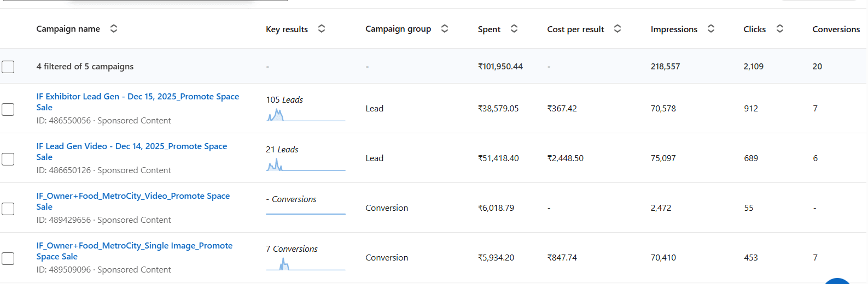Open IF_Owner+Food_MetroCity_Single Image campaign link
The height and width of the screenshot is (284, 868).
tap(135, 251)
